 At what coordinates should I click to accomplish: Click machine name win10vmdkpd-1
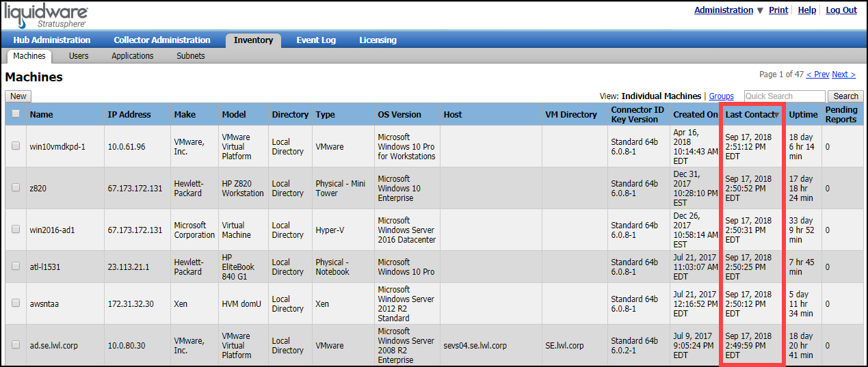[x=57, y=147]
